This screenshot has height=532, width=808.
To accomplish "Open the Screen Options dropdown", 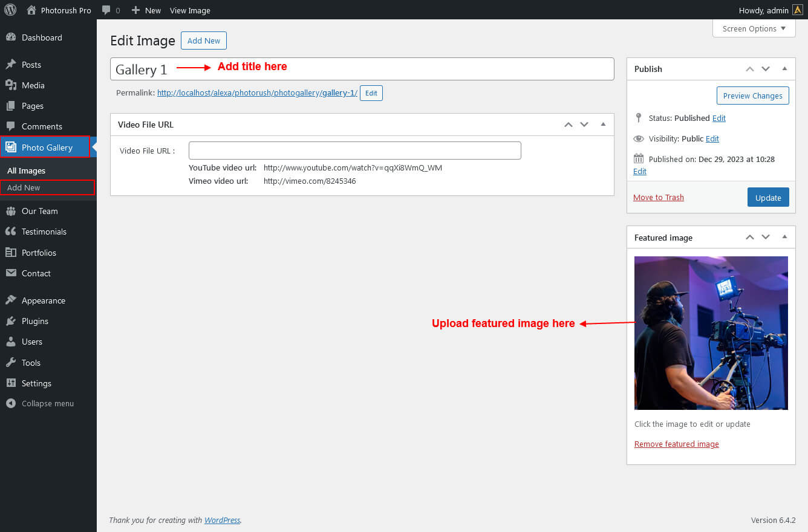I will (754, 28).
